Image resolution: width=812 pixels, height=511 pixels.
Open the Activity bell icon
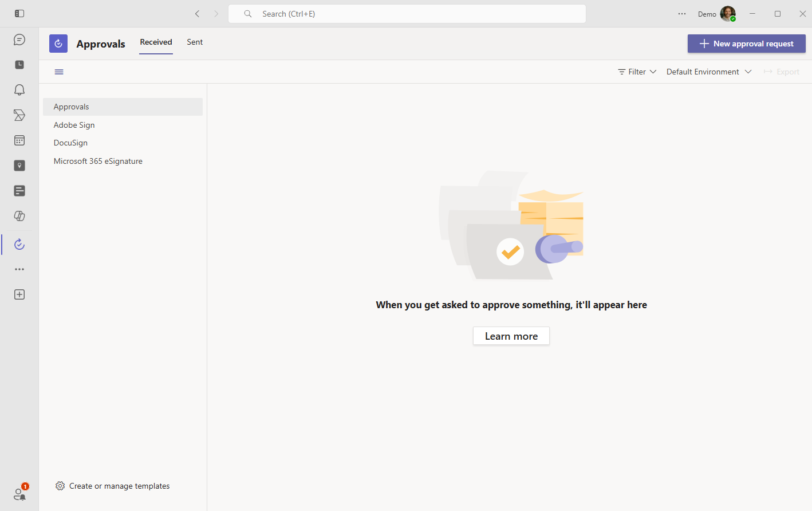tap(19, 90)
